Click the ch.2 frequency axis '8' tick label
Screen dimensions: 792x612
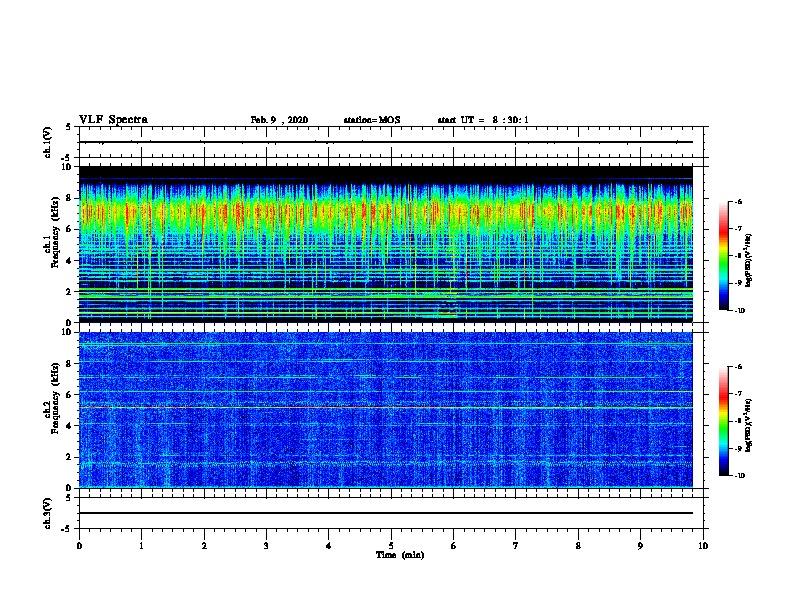tap(69, 364)
